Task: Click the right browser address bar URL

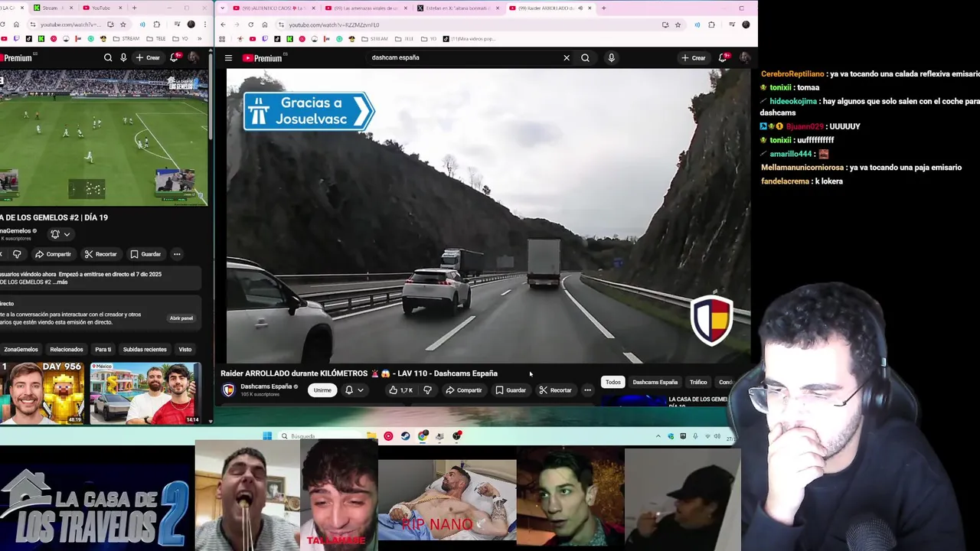Action: [334, 24]
